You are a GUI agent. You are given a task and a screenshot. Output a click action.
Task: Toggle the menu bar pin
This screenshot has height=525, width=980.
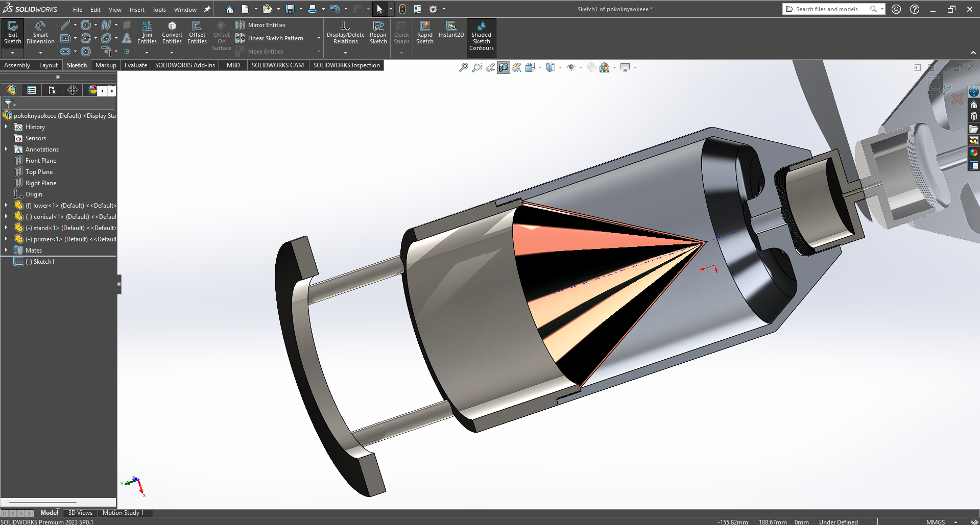coord(207,9)
